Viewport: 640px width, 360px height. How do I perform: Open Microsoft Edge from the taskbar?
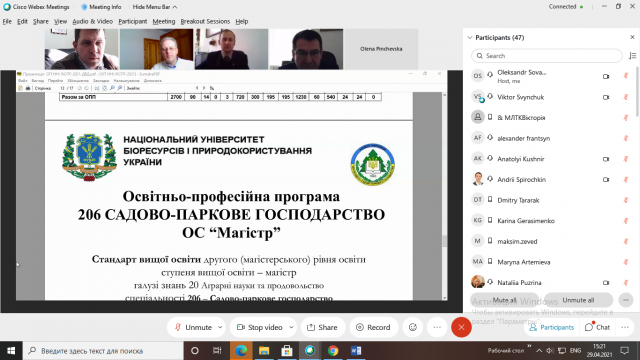pos(241,351)
